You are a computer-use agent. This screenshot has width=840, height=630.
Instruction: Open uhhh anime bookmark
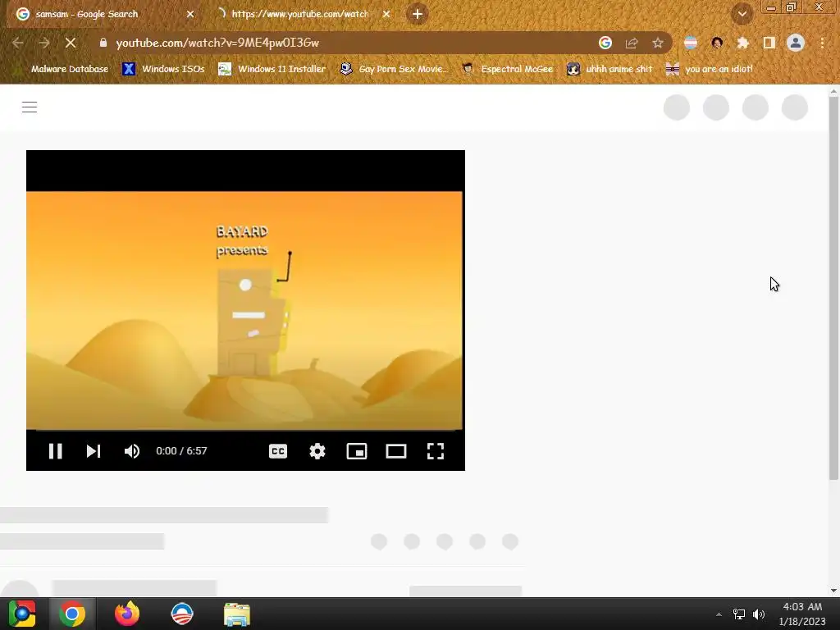[609, 69]
